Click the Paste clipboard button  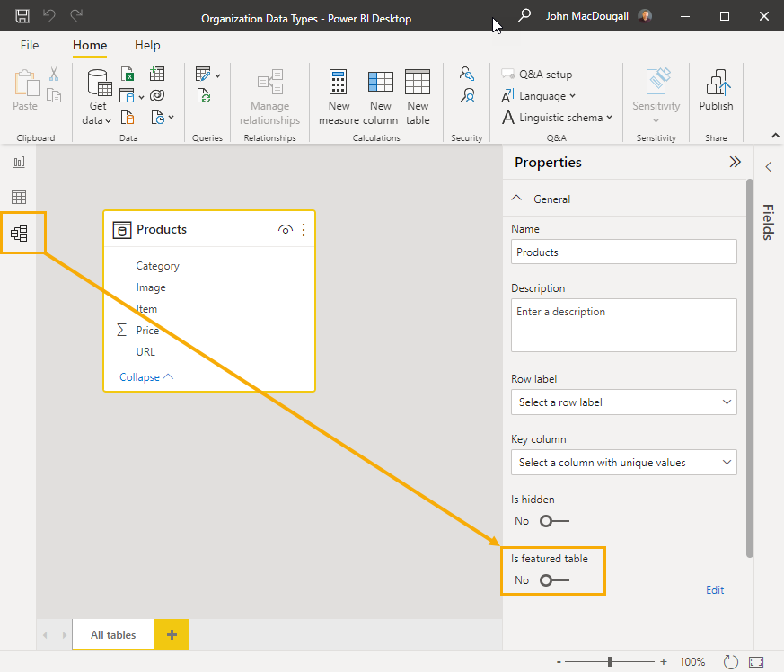point(25,91)
